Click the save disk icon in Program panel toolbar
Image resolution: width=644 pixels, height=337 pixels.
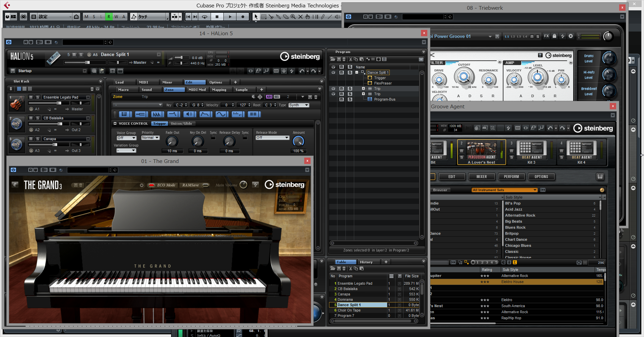coord(339,59)
